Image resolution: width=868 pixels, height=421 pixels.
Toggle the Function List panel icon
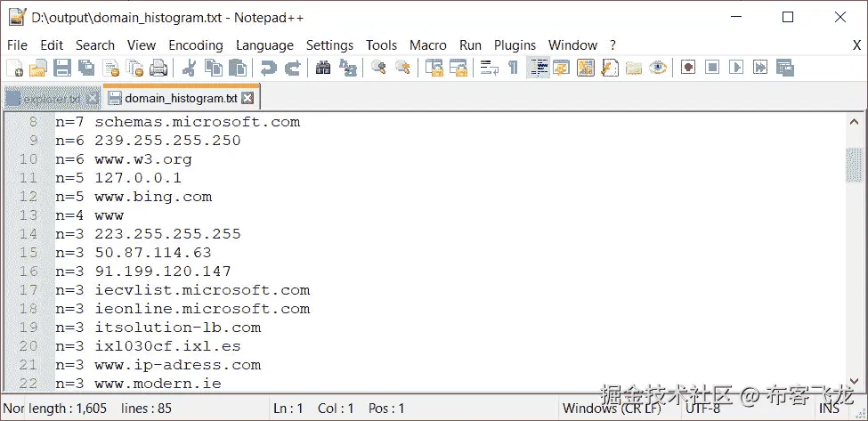coord(610,68)
